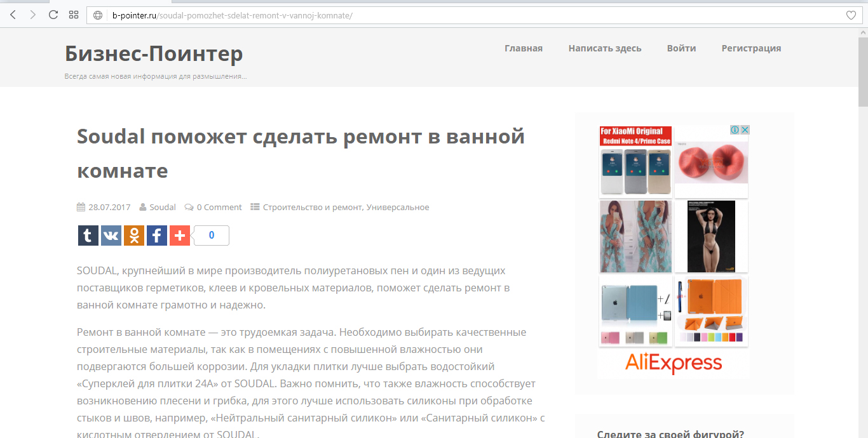The image size is (868, 438).
Task: Open the Регистрация menu item
Action: (751, 48)
